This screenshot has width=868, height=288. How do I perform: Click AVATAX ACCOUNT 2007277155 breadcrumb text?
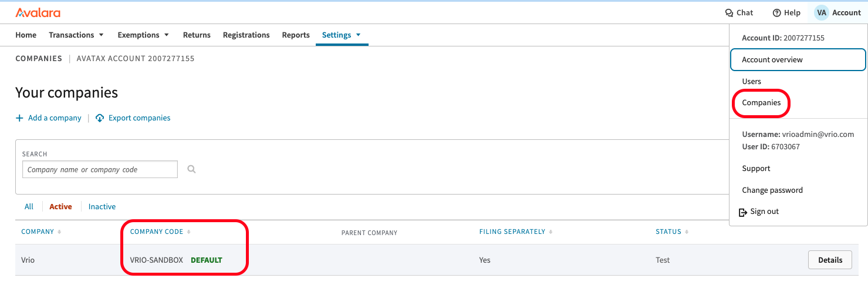click(136, 58)
